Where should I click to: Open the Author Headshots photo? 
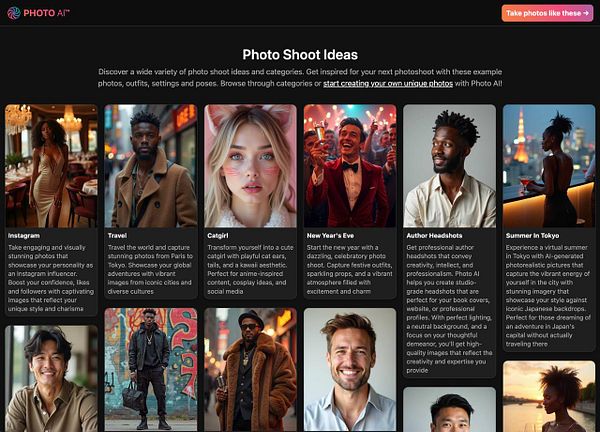(x=450, y=166)
